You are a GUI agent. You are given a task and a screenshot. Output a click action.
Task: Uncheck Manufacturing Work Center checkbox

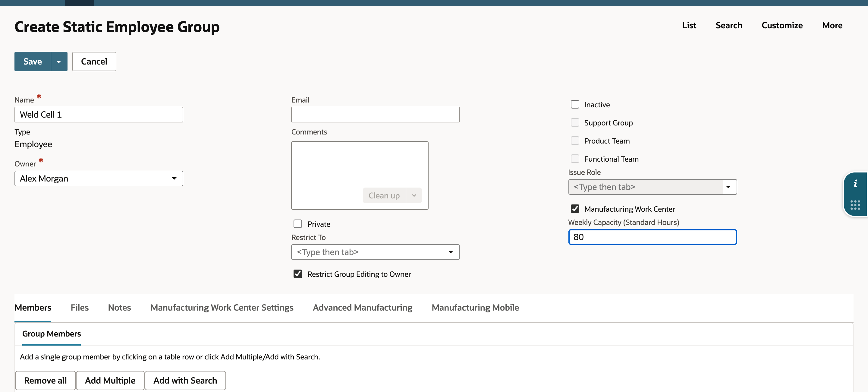click(575, 209)
